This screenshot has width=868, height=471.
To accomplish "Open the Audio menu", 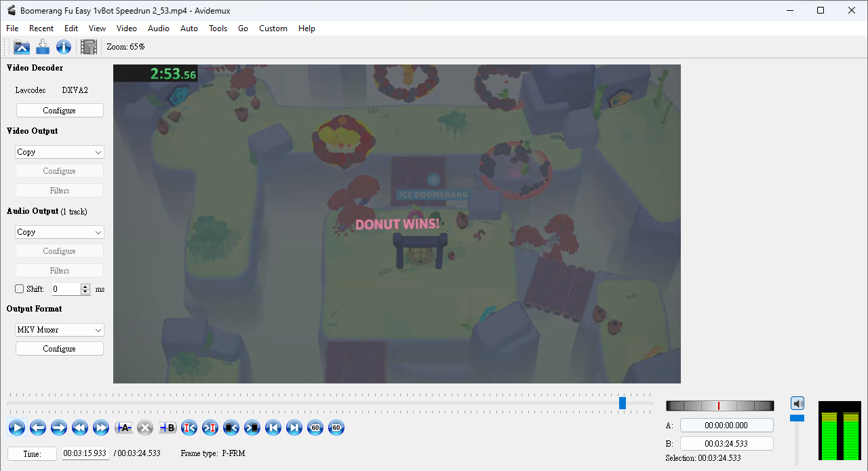I will coord(159,29).
